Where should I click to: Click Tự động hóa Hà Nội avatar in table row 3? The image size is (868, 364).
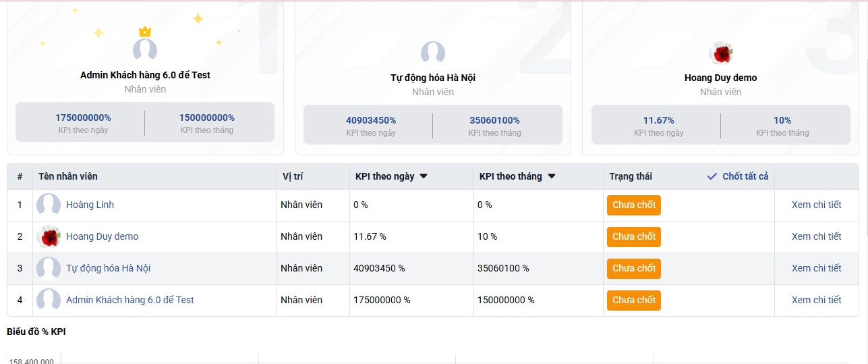click(x=49, y=268)
